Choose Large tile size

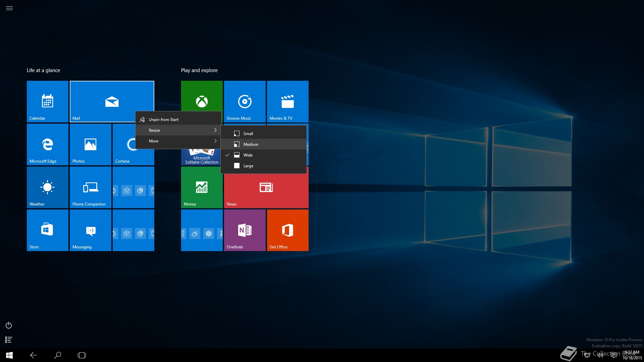[264, 166]
